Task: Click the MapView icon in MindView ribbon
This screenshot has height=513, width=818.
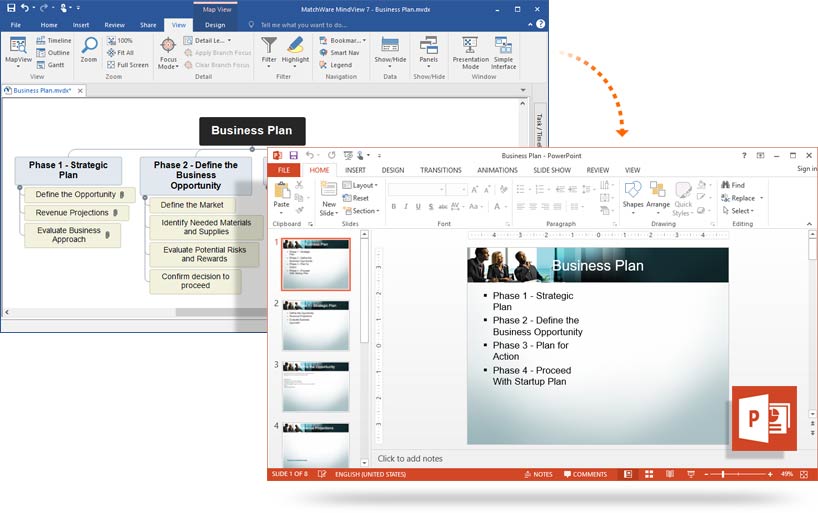Action: click(18, 51)
